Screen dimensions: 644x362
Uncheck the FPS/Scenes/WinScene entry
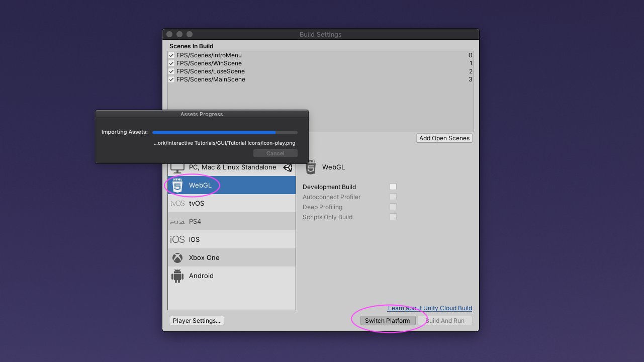(x=171, y=63)
